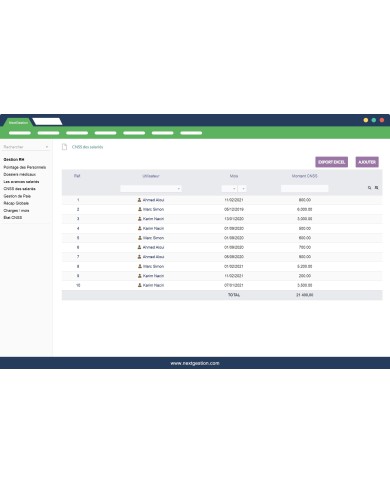Click the name Karim Naciri in row 3

tap(153, 219)
